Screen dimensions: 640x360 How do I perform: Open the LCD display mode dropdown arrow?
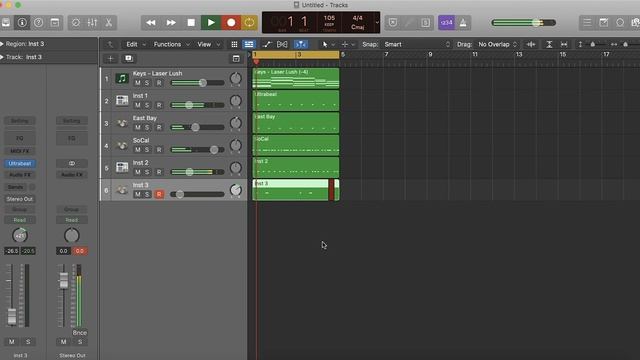tap(377, 22)
